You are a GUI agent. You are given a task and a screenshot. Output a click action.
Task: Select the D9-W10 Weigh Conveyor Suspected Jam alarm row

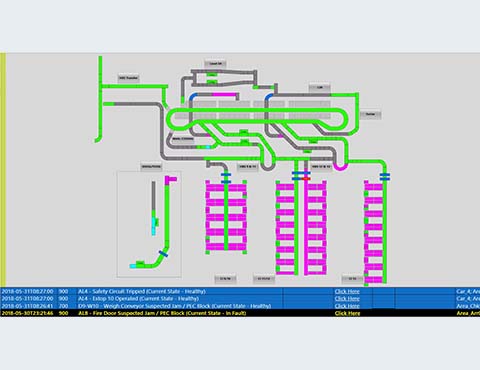(x=240, y=306)
